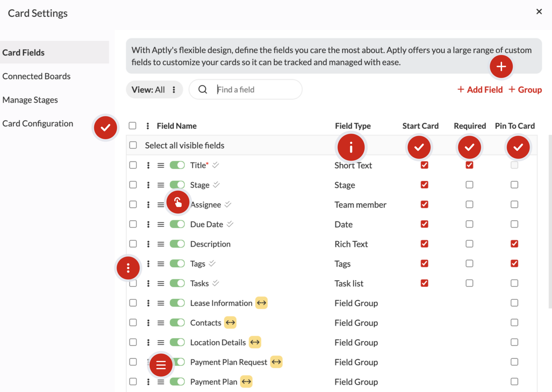Check the Required box for Stage
The height and width of the screenshot is (392, 552).
pyautogui.click(x=469, y=185)
